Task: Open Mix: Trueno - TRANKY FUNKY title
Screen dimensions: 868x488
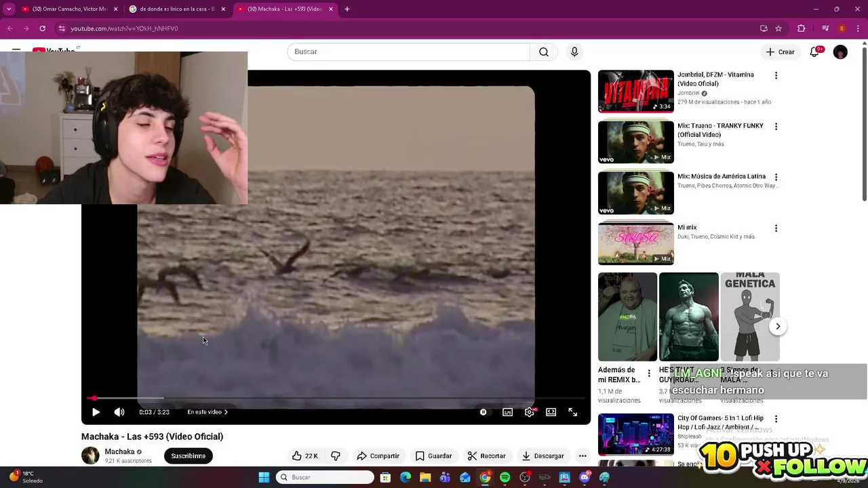Action: (720, 130)
